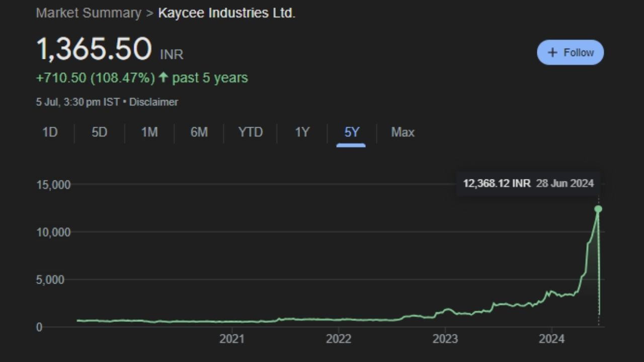
Task: Click the 2023 x-axis label
Action: pos(445,339)
